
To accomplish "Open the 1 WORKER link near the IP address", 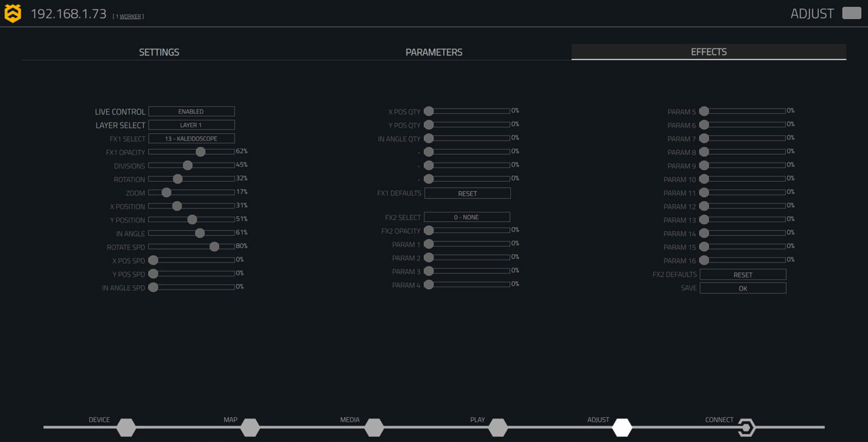I will 130,16.
